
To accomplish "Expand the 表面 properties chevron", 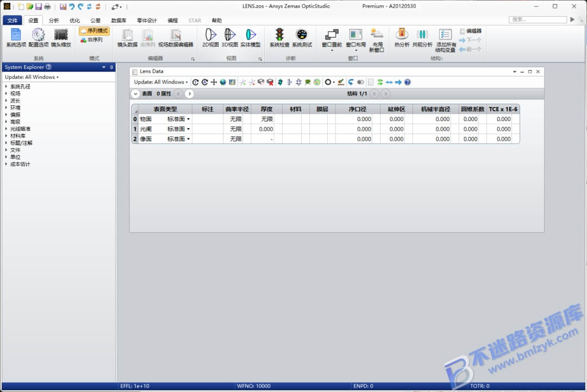I will point(135,93).
